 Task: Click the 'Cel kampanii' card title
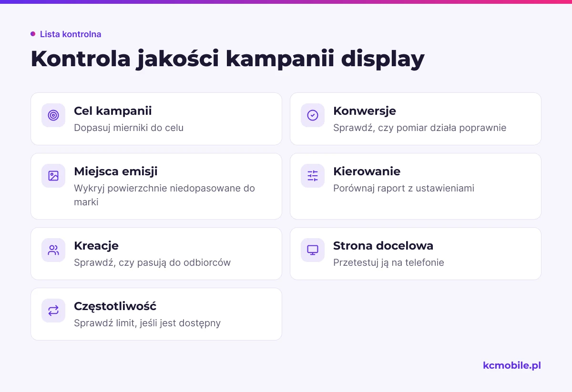pos(113,111)
